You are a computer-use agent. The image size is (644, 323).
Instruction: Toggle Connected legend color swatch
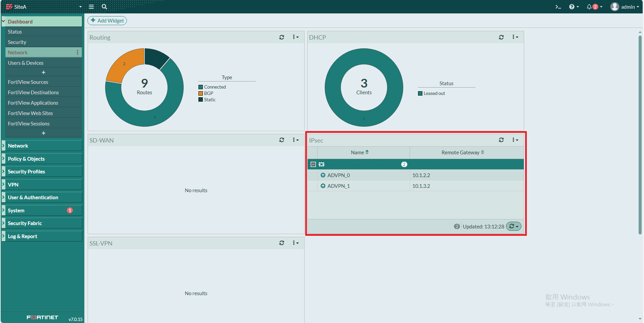pos(200,87)
